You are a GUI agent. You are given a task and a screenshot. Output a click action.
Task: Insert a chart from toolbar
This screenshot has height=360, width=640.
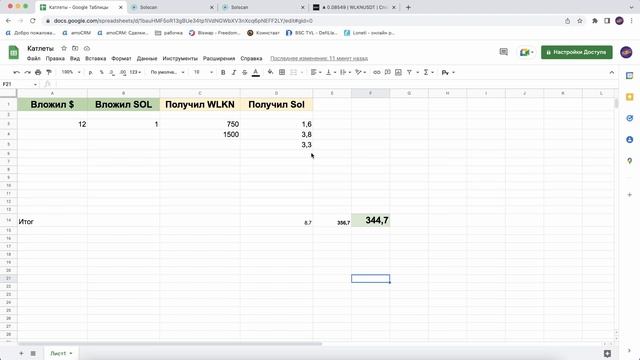coord(398,72)
